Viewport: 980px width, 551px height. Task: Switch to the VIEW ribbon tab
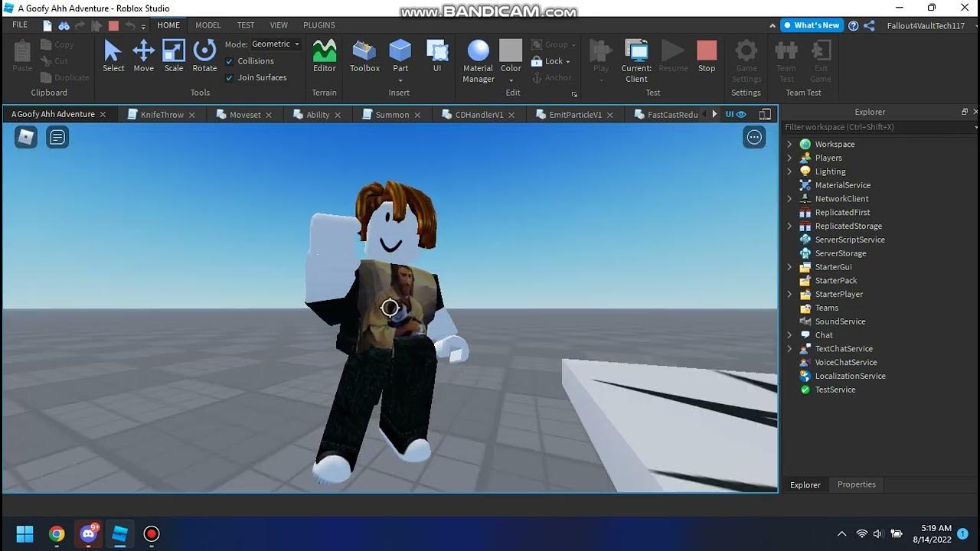point(279,25)
